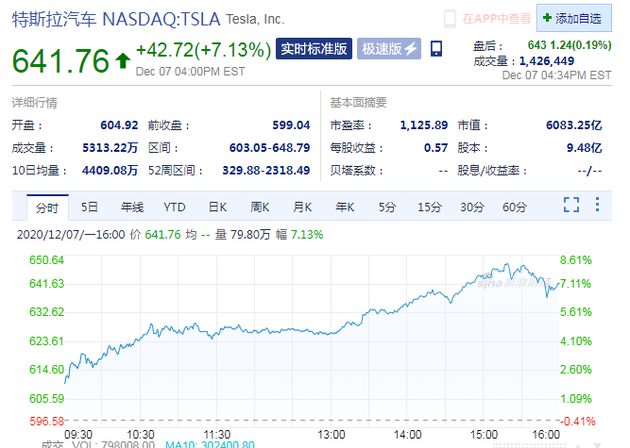
Task: Open the three-dot chart options menu
Action: pos(597,204)
